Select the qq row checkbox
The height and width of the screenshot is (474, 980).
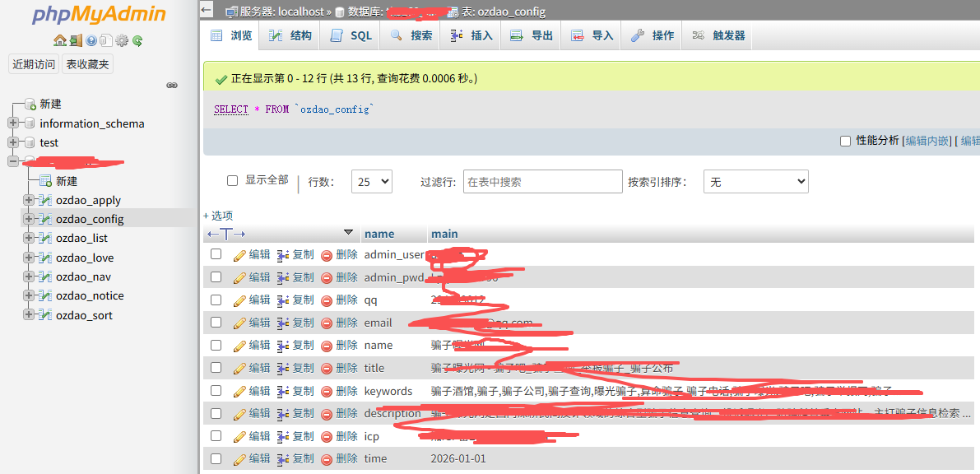coord(216,300)
